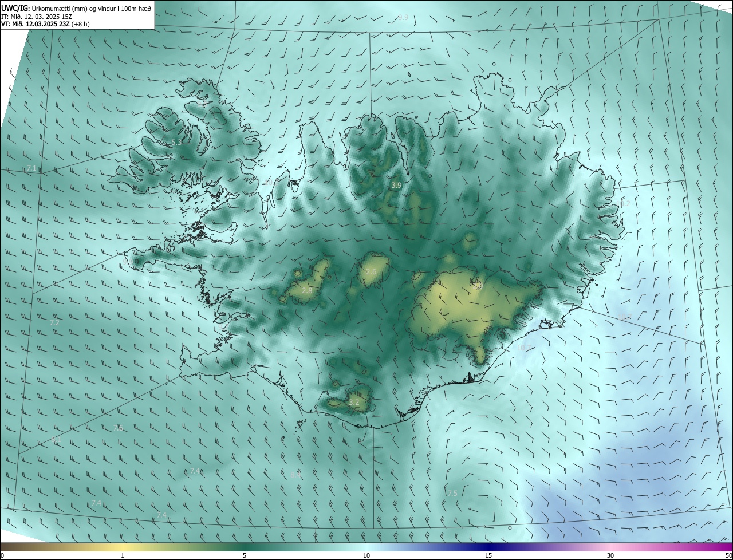Click the 2.8 value on Langjökull glacier
Viewport: 733px width, 560px height.
pos(307,291)
